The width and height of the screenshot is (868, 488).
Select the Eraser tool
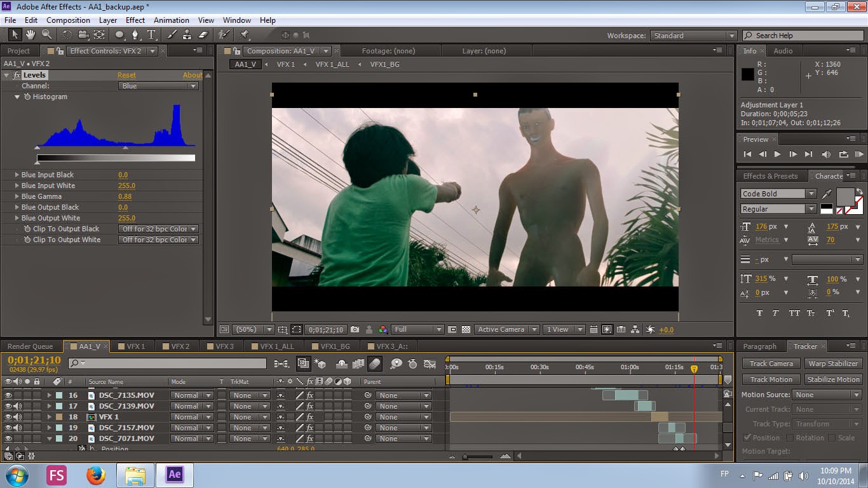[x=203, y=35]
